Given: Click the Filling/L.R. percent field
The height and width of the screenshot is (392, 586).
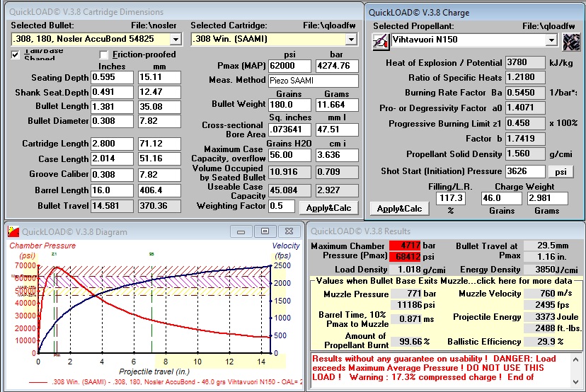Looking at the screenshot, I should (x=451, y=198).
